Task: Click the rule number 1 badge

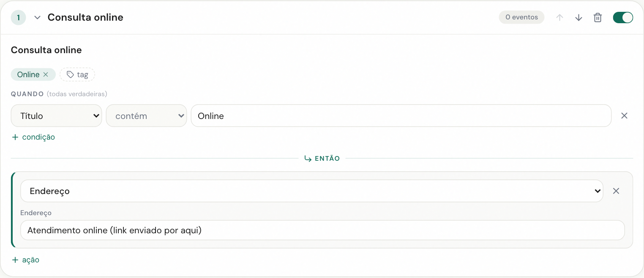Action: (x=18, y=18)
